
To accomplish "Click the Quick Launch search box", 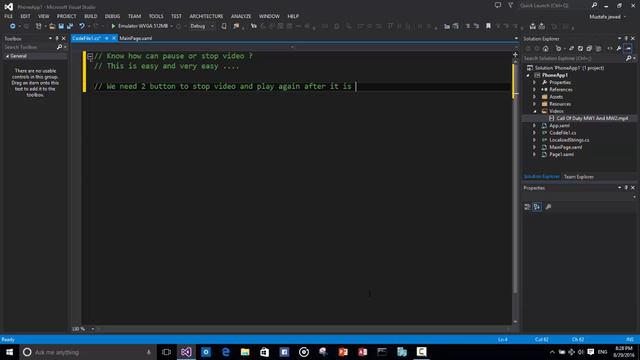I will [554, 5].
